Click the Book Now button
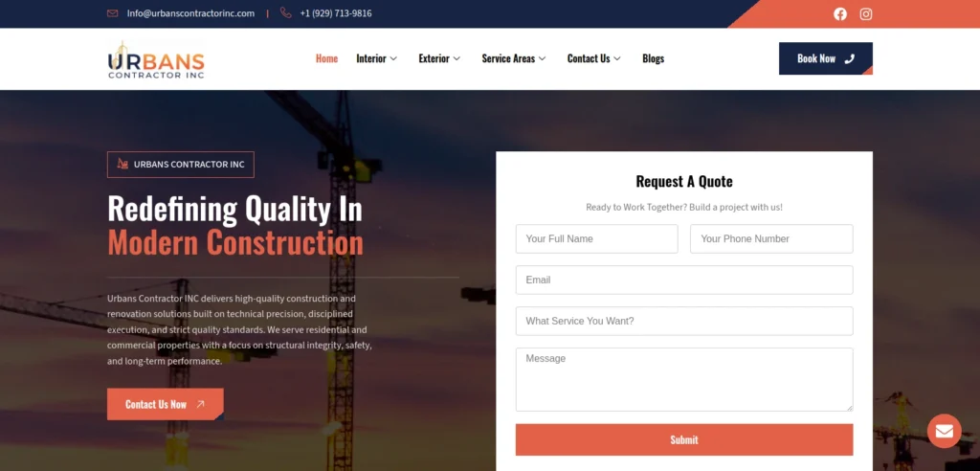 coord(826,58)
